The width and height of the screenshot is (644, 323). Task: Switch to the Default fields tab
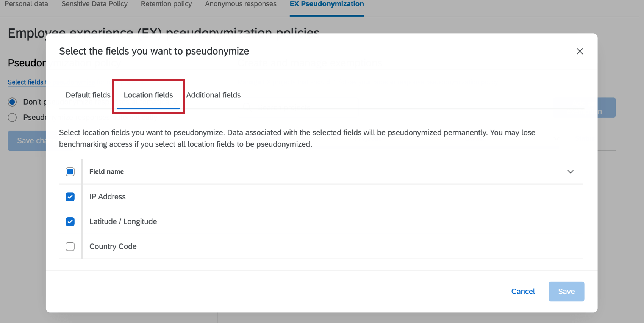pos(88,95)
